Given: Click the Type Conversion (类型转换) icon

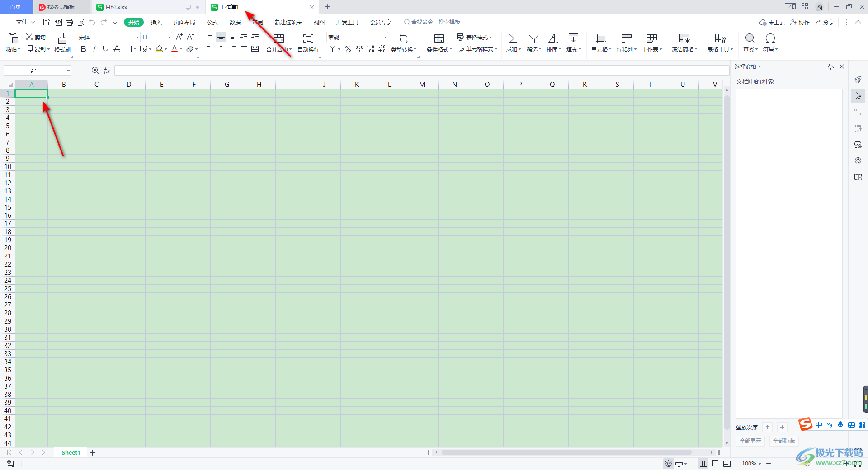Looking at the screenshot, I should click(404, 38).
